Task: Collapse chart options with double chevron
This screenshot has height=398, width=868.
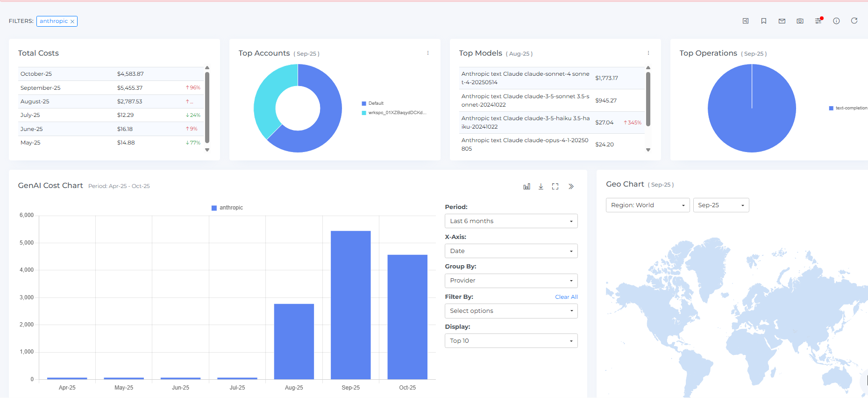Action: pos(571,187)
